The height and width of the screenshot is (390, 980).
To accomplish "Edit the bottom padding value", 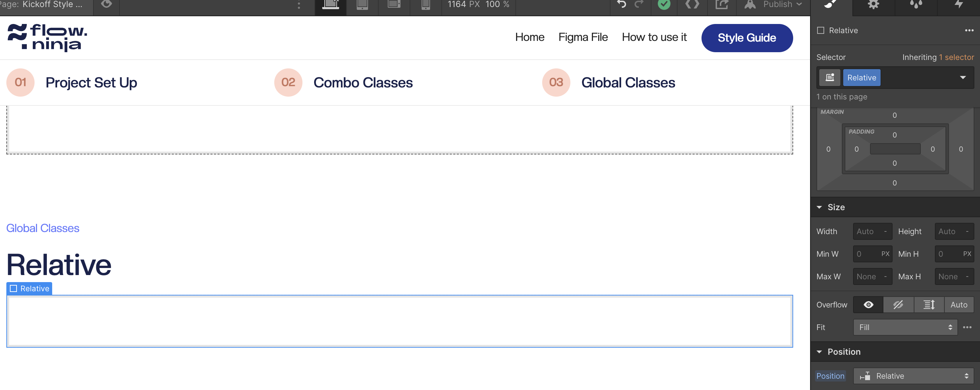I will coord(894,163).
